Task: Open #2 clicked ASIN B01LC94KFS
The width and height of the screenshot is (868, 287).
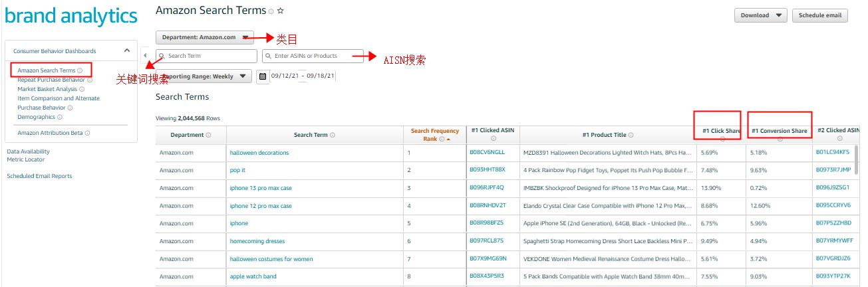Action: click(x=833, y=152)
